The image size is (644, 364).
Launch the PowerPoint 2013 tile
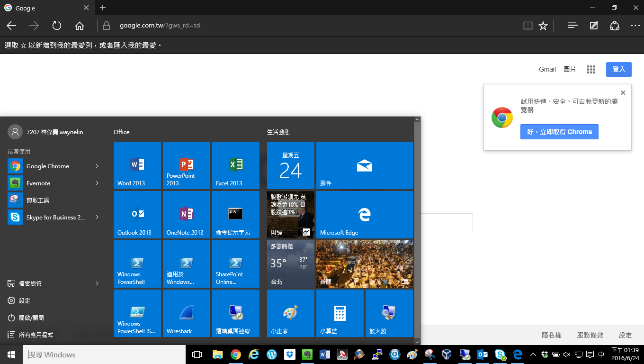pyautogui.click(x=187, y=165)
